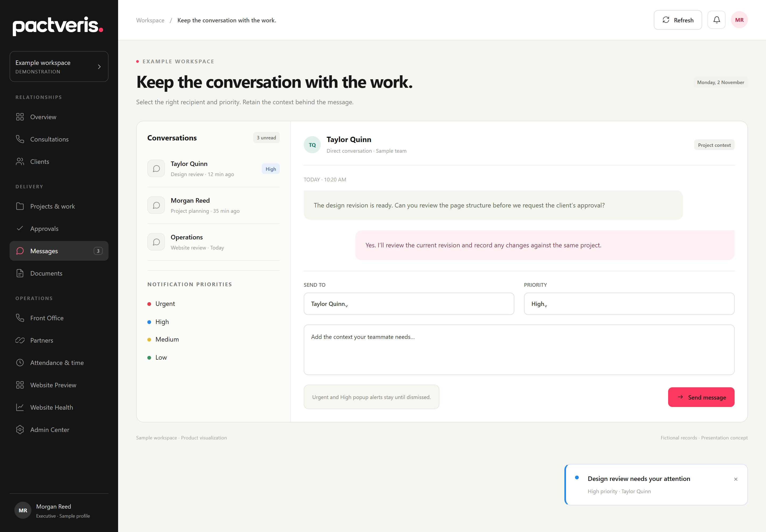This screenshot has height=532, width=766.
Task: Click the green Low priority dot
Action: (x=149, y=358)
